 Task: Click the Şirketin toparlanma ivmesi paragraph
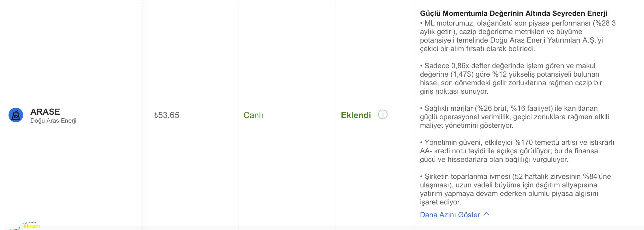[515, 189]
